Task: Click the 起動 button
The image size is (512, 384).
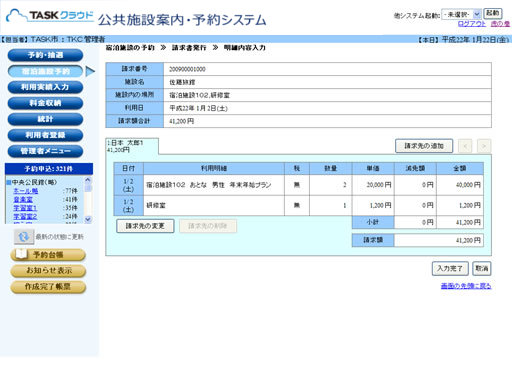Action: tap(493, 13)
